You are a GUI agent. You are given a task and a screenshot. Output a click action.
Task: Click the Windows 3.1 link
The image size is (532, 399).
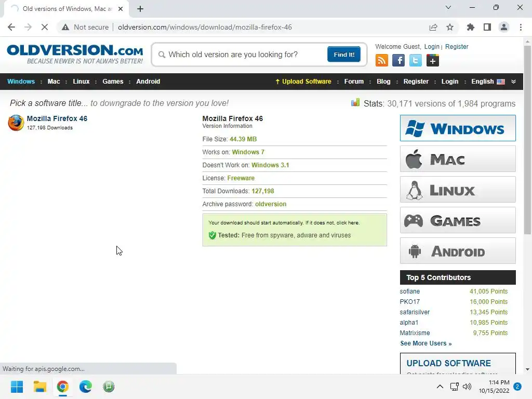point(270,165)
